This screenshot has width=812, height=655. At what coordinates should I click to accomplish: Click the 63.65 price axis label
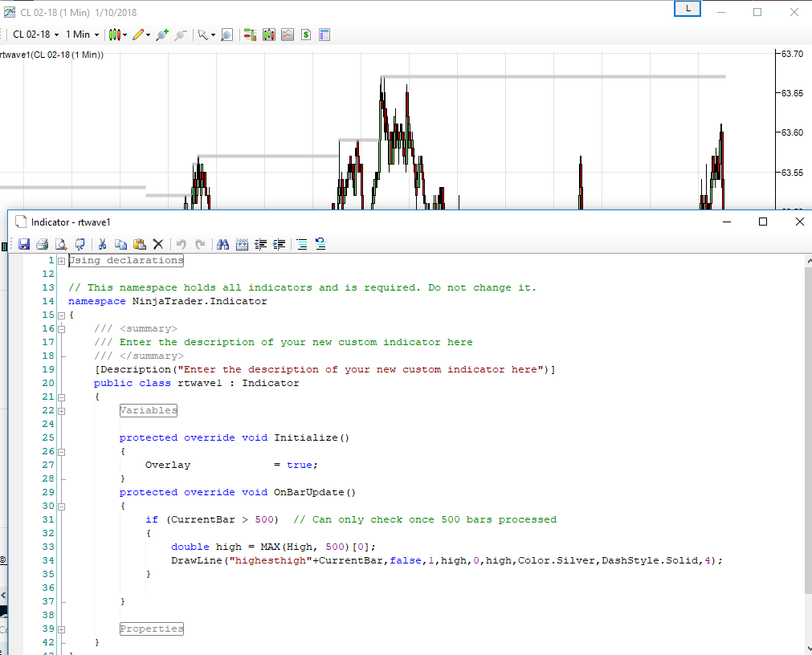792,94
